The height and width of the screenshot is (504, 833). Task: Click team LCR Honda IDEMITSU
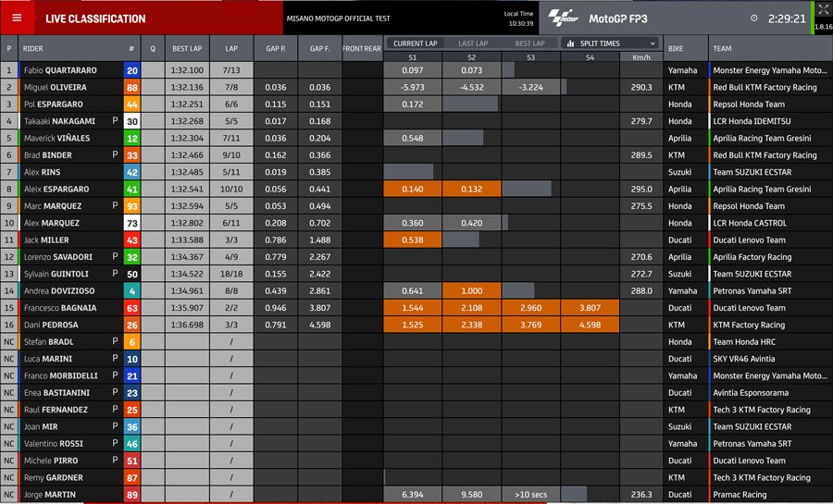point(752,121)
